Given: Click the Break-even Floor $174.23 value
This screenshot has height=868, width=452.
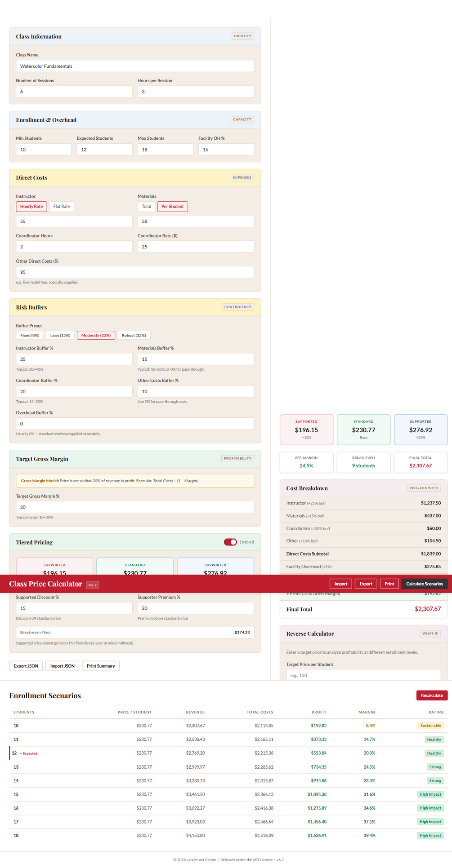Looking at the screenshot, I should pyautogui.click(x=242, y=632).
